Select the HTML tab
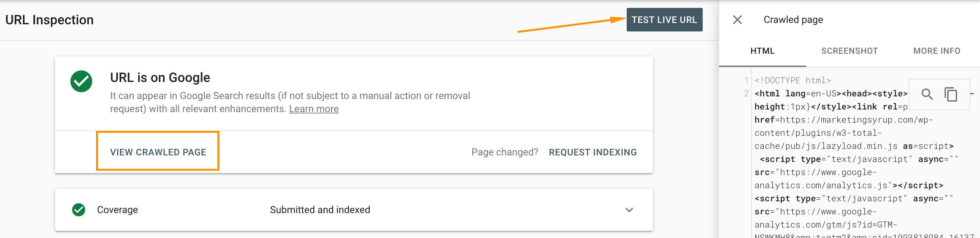Screen dimensions: 980x238 pos(762,50)
